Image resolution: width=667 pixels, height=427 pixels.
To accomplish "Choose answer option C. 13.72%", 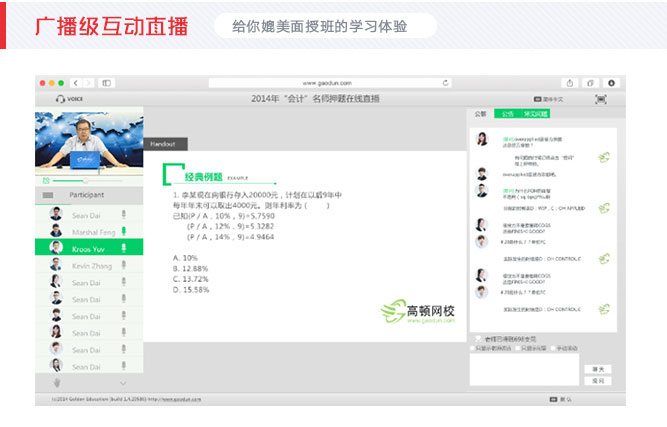I will pyautogui.click(x=190, y=279).
